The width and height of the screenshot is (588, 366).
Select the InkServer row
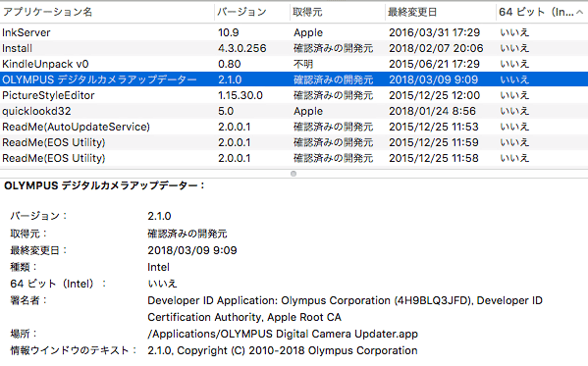click(x=294, y=32)
